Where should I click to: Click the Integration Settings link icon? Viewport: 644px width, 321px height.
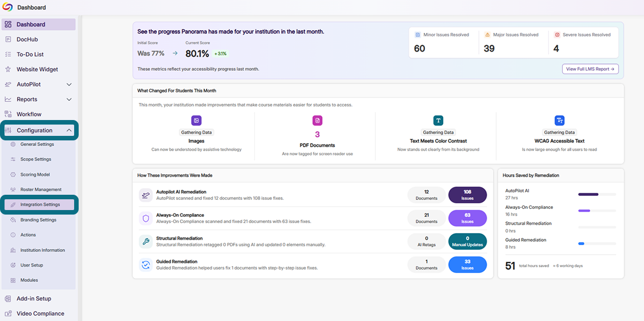click(12, 205)
